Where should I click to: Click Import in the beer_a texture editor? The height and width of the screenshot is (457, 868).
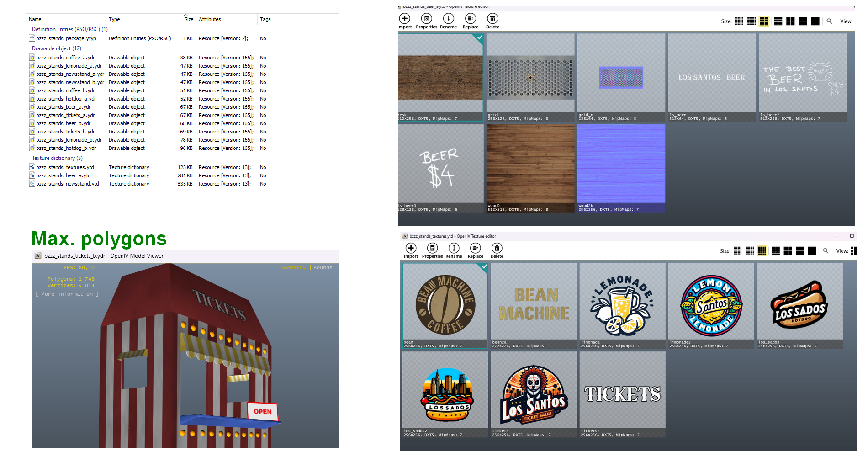tap(404, 21)
